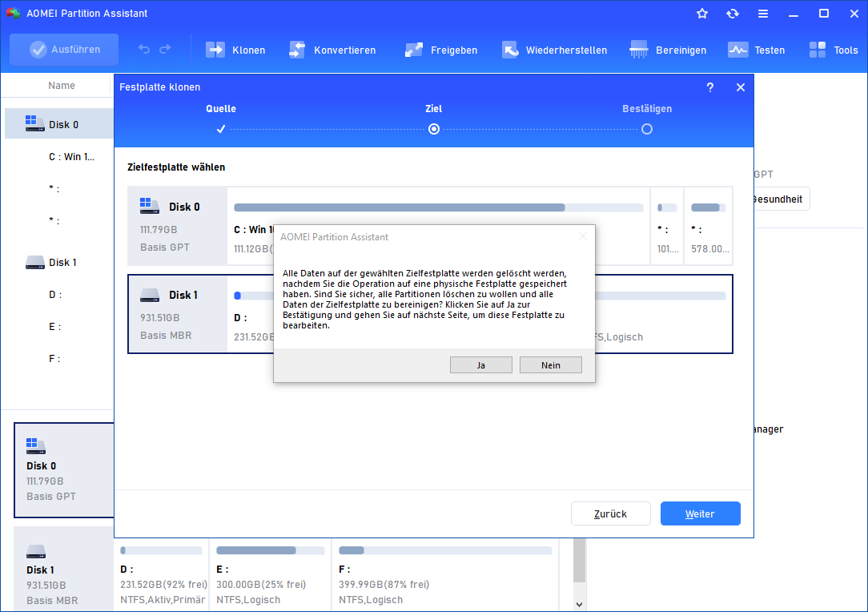868x612 pixels.
Task: Confirm deletion by clicking Ja
Action: click(x=480, y=365)
